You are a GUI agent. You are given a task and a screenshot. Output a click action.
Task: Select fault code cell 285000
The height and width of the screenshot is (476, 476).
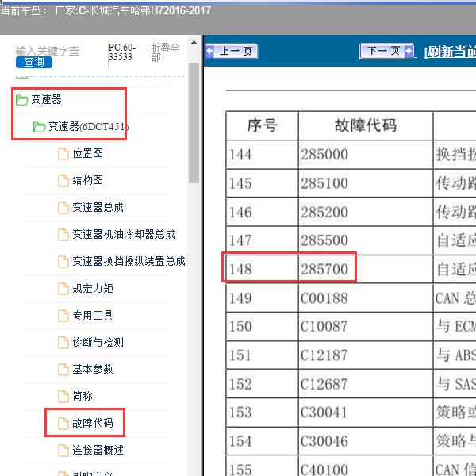pyautogui.click(x=366, y=155)
